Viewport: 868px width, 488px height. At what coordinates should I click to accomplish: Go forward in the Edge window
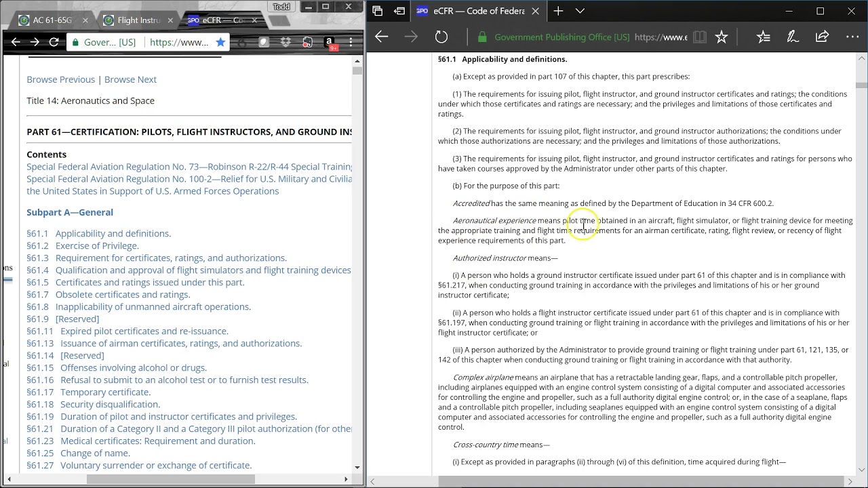pos(411,37)
